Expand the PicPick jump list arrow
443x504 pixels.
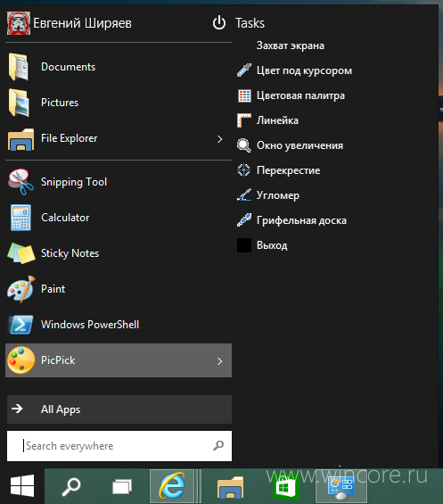(x=220, y=361)
